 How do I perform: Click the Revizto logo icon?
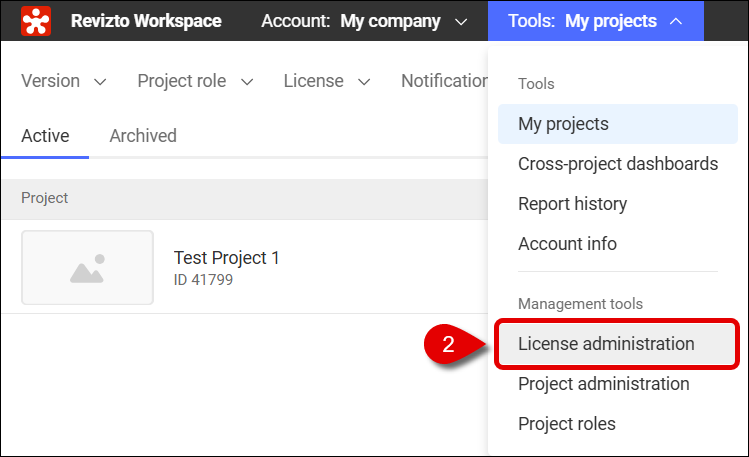pos(36,21)
